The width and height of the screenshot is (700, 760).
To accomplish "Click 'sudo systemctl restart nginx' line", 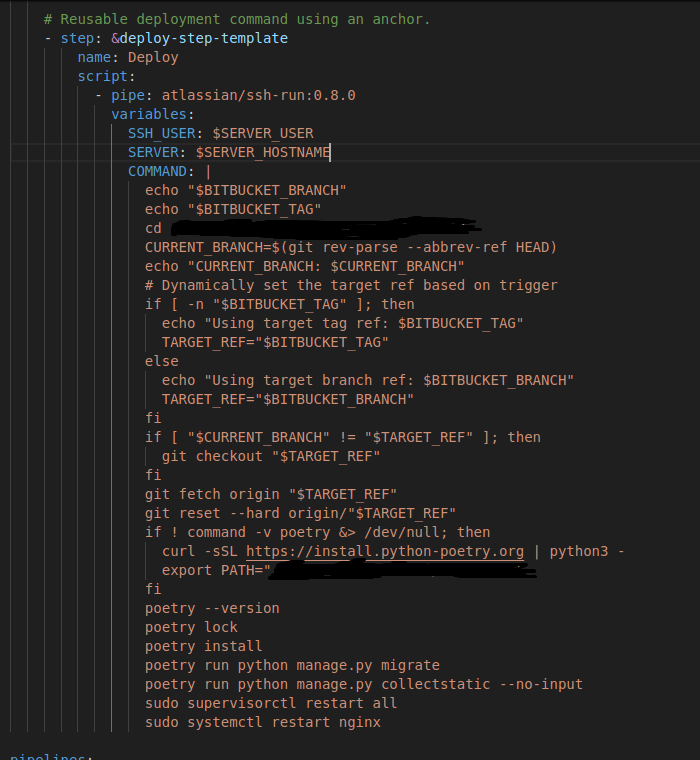I will (263, 723).
